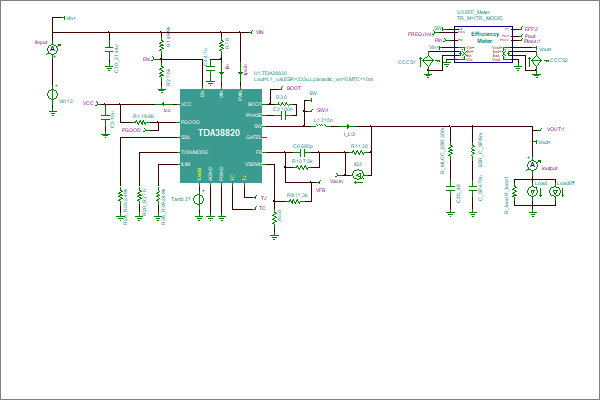Select the Efficiency Meter block
600x400 pixels.
point(483,44)
